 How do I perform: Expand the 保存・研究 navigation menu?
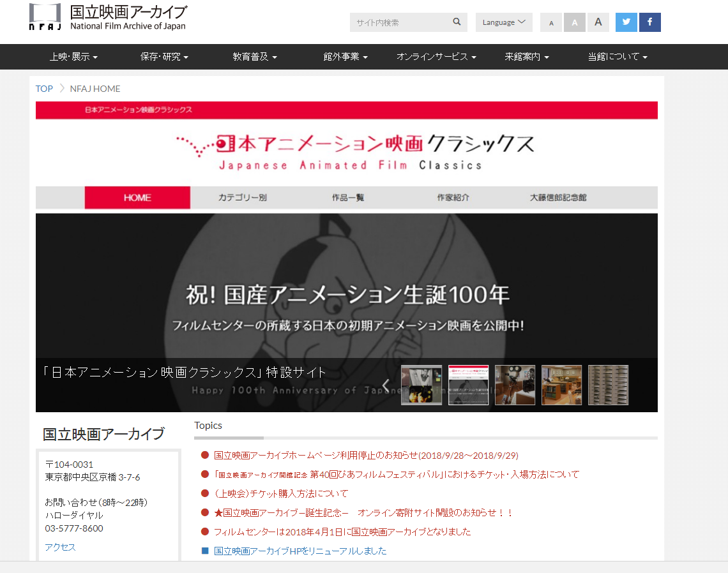tap(164, 57)
